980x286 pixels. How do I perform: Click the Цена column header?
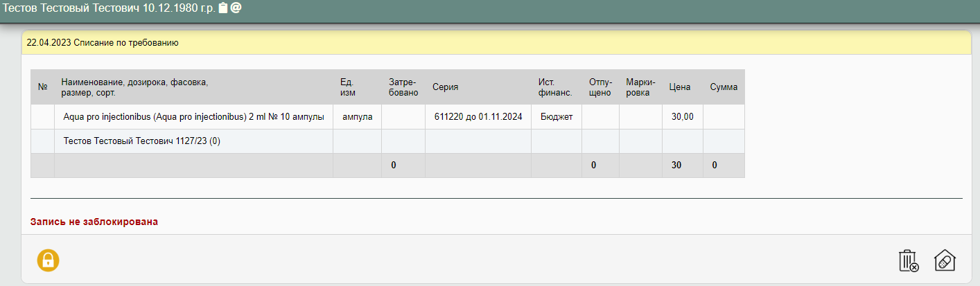click(x=679, y=87)
